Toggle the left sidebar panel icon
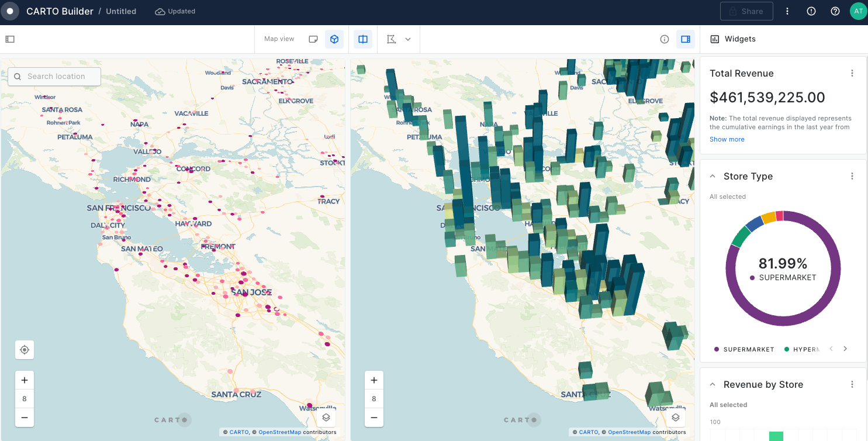 tap(10, 39)
